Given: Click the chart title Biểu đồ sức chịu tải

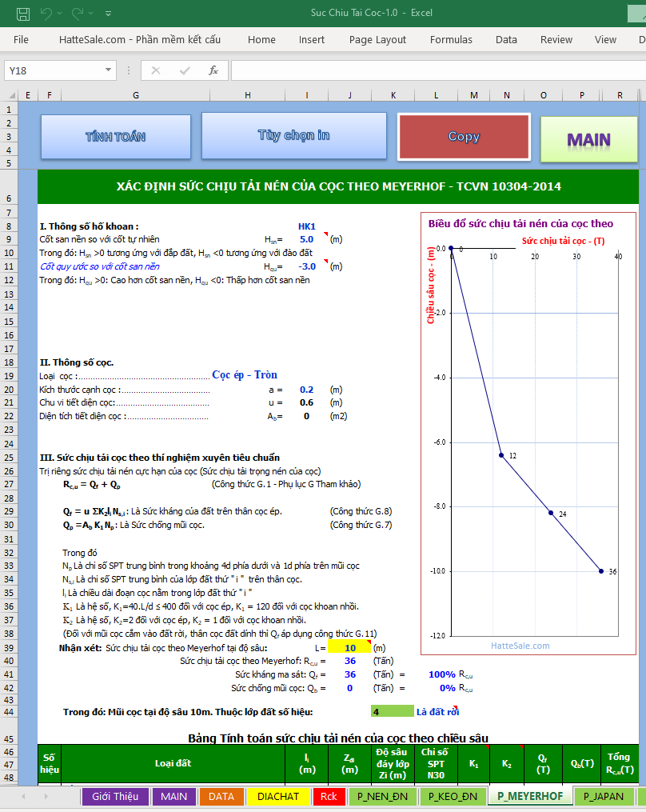Looking at the screenshot, I should 520,224.
